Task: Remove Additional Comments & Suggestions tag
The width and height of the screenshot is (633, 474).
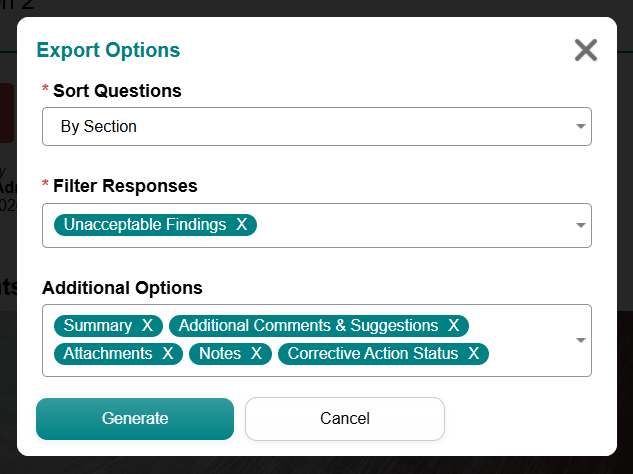Action: pos(453,325)
